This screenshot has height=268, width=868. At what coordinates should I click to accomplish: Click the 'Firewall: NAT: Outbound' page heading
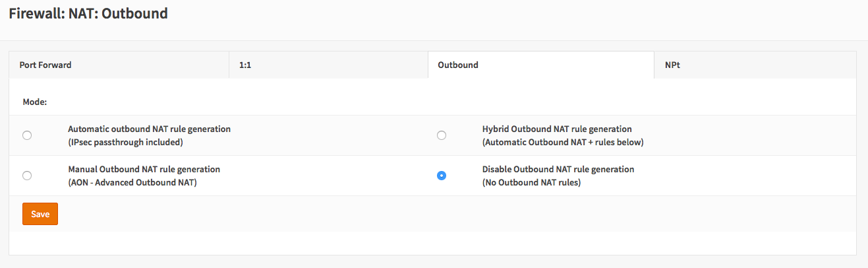88,13
